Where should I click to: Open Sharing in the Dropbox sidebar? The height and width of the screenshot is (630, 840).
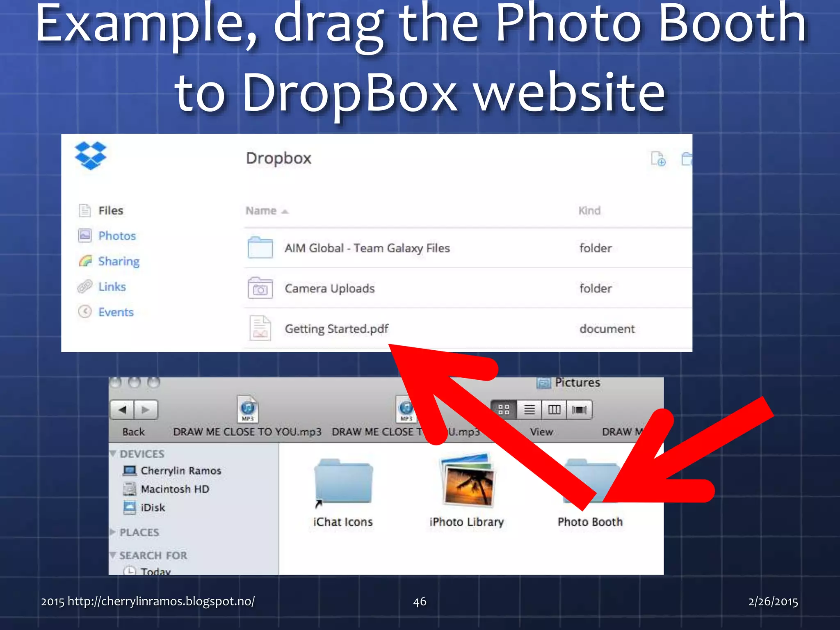point(119,261)
